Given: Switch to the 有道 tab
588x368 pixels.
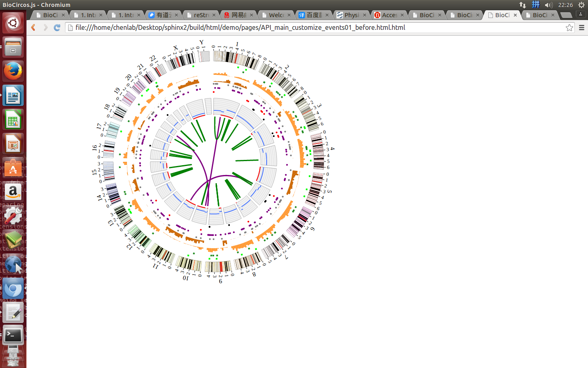Looking at the screenshot, I should [163, 15].
